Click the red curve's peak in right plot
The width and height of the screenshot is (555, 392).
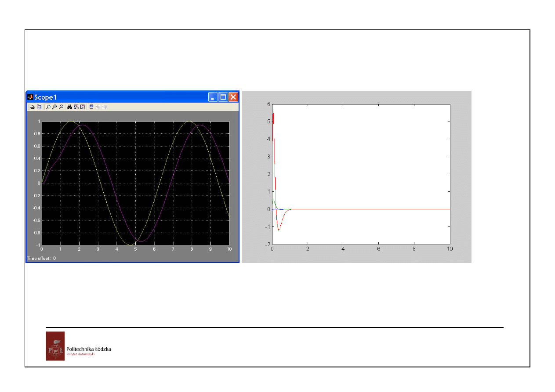273,113
